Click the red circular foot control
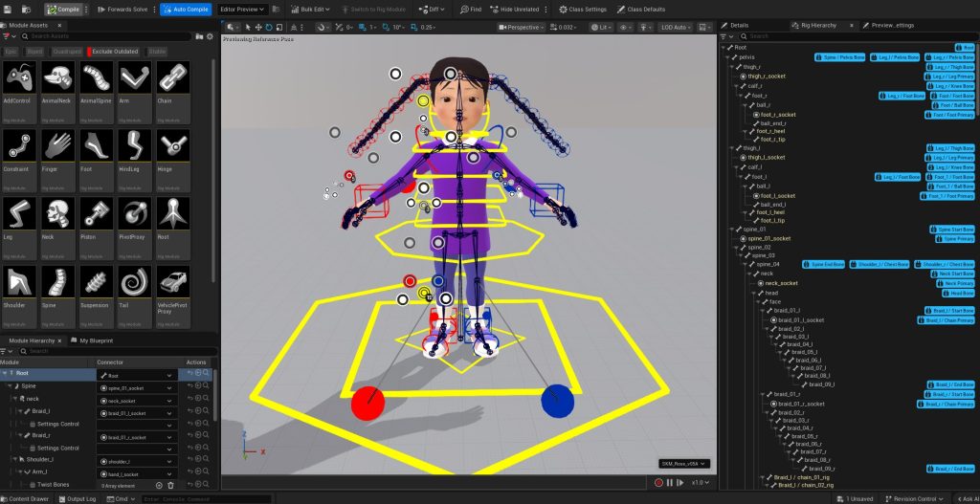980x504 pixels. [369, 401]
